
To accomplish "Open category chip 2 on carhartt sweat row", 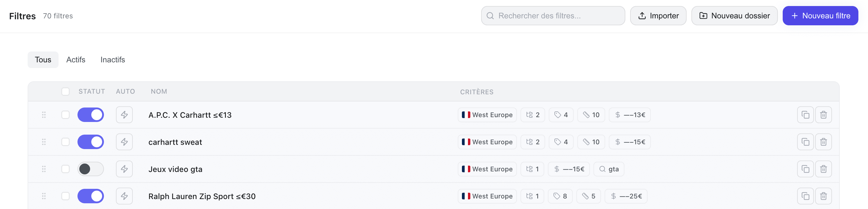I will tap(533, 142).
